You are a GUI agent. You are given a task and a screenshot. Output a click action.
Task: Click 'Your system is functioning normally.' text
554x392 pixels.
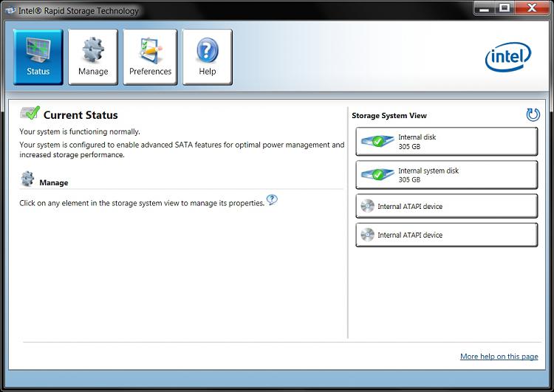coord(80,131)
